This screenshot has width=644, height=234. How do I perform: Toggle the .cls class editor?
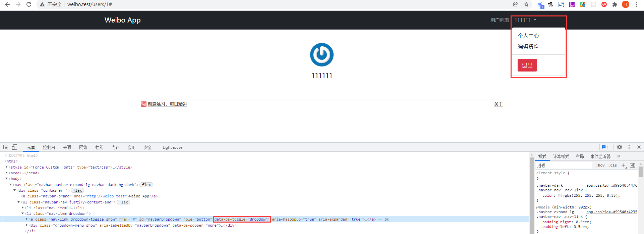pos(612,165)
